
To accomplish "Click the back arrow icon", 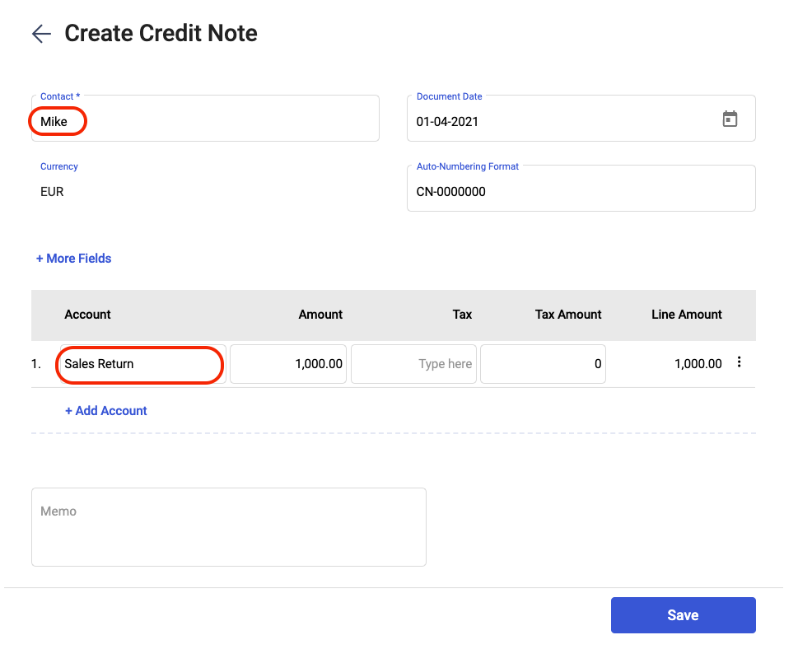I will pyautogui.click(x=41, y=34).
